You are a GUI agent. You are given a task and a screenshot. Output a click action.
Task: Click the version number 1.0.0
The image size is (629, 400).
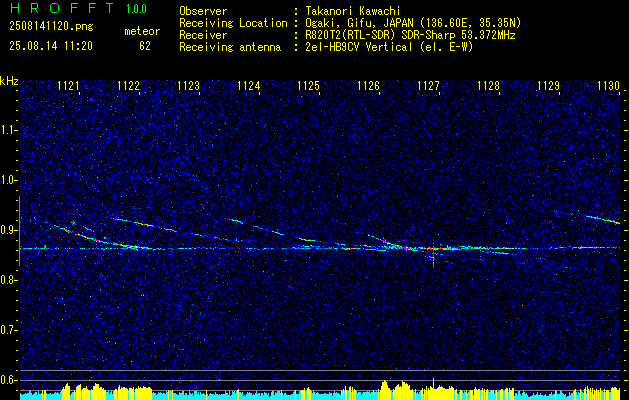136,9
